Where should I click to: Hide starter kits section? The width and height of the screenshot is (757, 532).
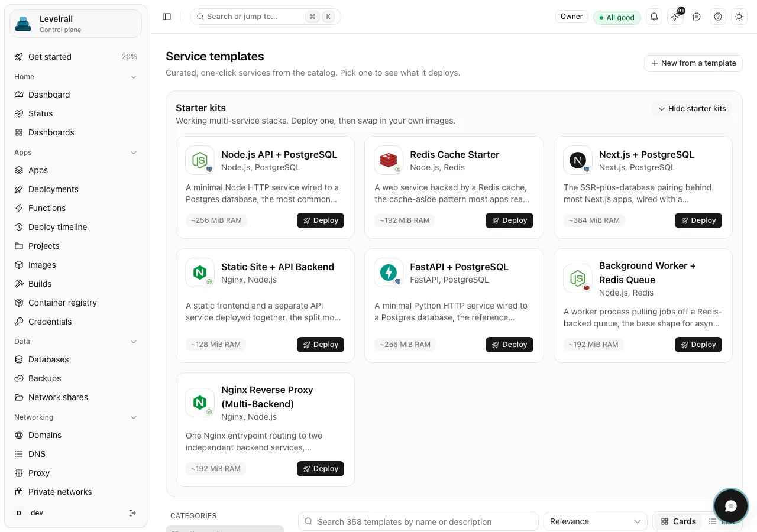[x=692, y=109]
